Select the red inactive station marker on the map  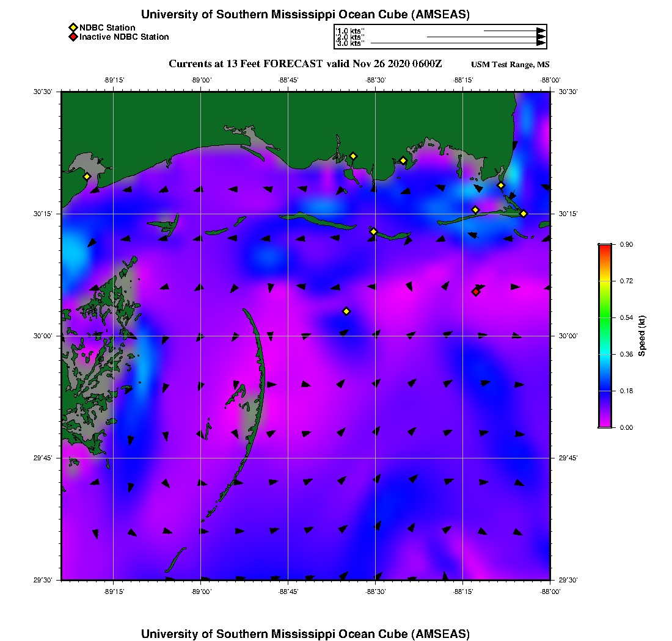[476, 292]
